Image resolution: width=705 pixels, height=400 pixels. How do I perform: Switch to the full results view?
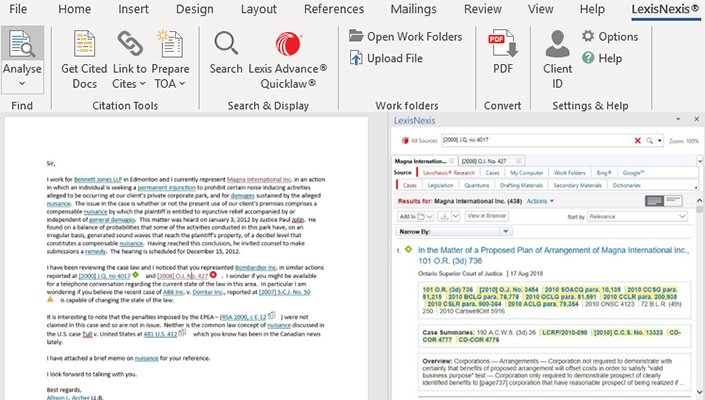pos(654,201)
